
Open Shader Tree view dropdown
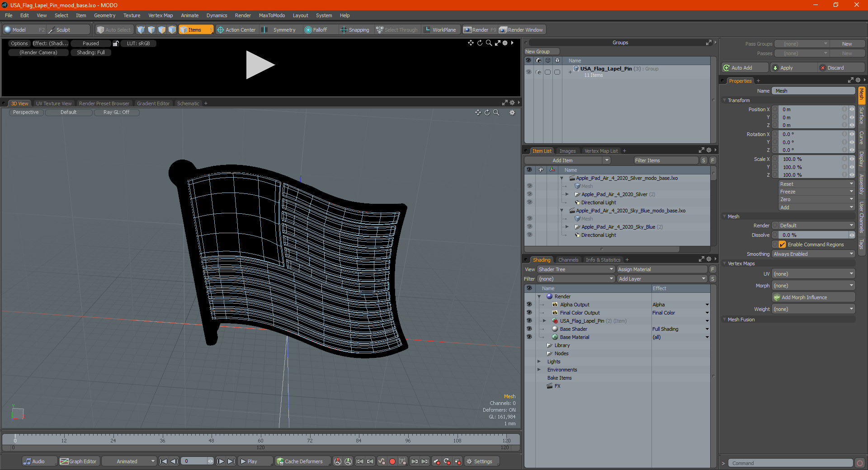coord(576,269)
